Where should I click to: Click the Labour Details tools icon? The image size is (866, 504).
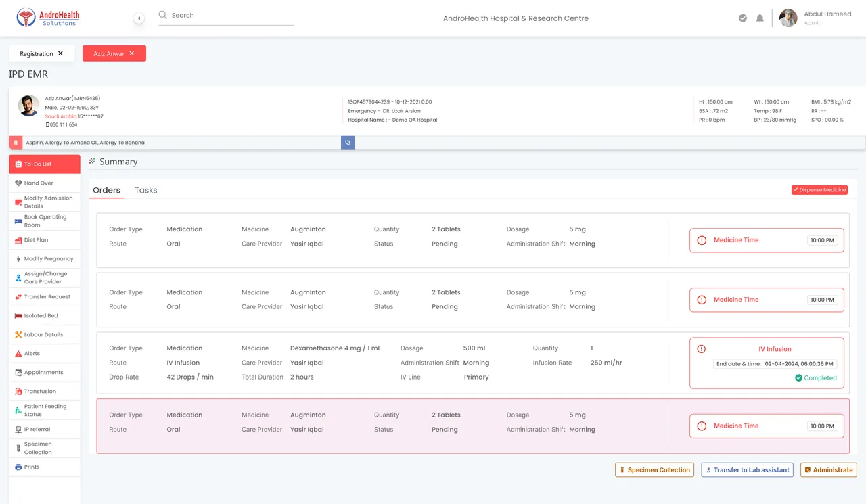(18, 335)
